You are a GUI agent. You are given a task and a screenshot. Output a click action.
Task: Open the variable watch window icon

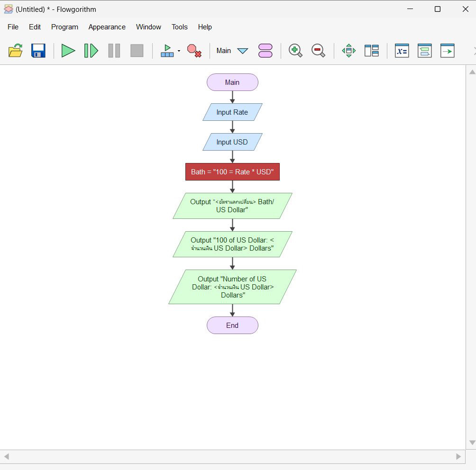coord(402,51)
